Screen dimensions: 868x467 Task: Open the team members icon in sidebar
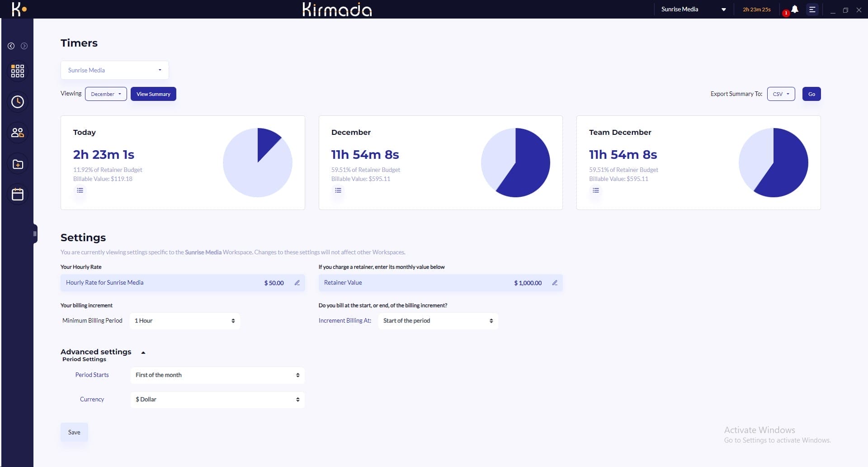pos(18,133)
